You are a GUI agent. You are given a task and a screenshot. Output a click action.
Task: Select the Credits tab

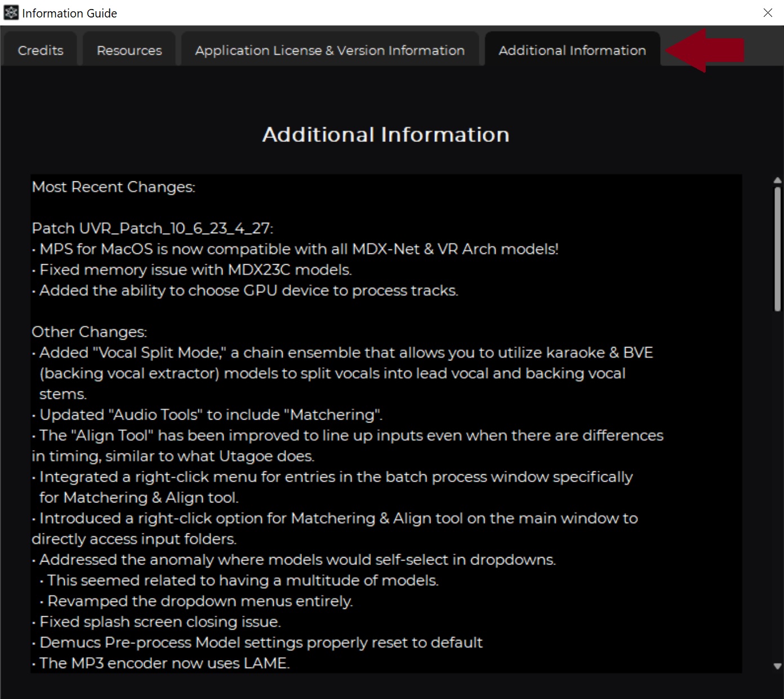pos(40,50)
